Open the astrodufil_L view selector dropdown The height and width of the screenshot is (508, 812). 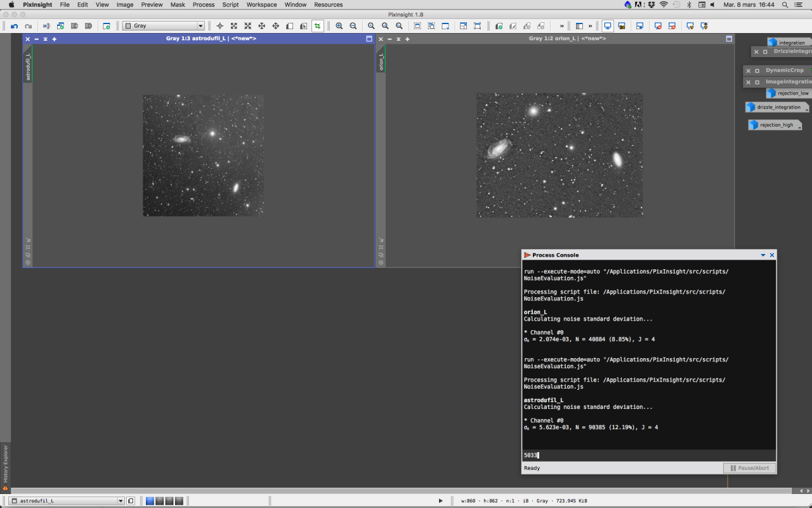click(x=67, y=501)
